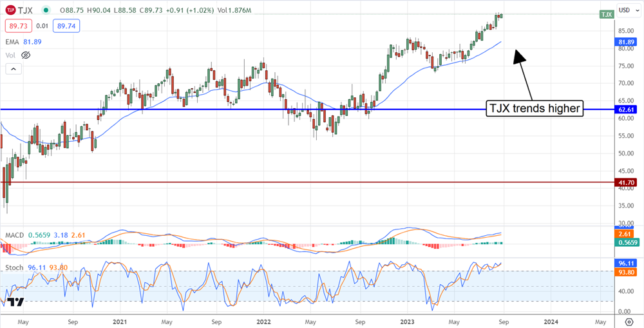This screenshot has width=644, height=328.
Task: Click the Stoch legend value 96.11
Action: point(36,268)
